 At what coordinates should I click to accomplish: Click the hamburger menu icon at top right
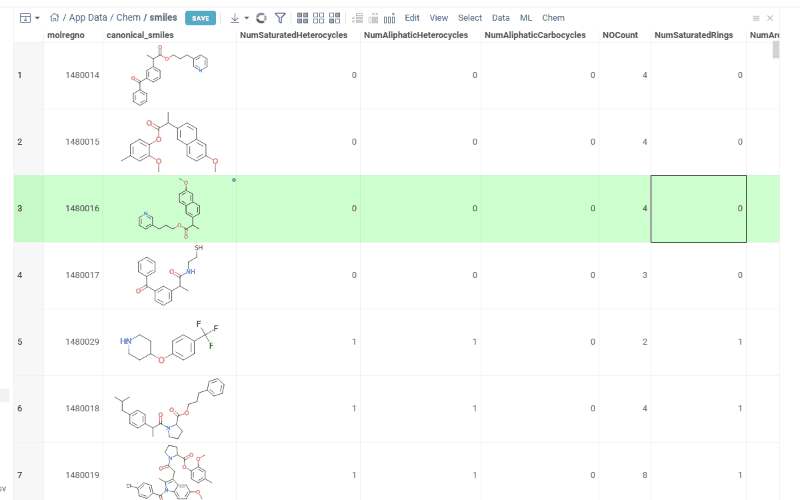(756, 18)
